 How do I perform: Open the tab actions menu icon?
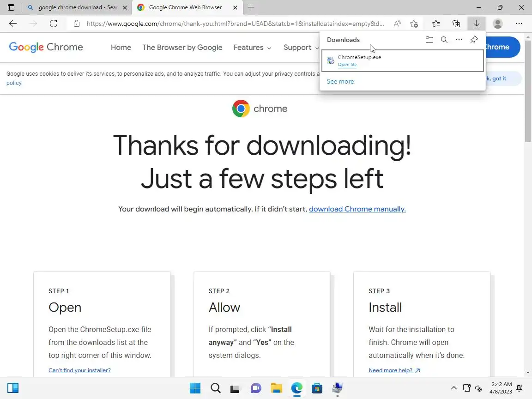pos(11,7)
